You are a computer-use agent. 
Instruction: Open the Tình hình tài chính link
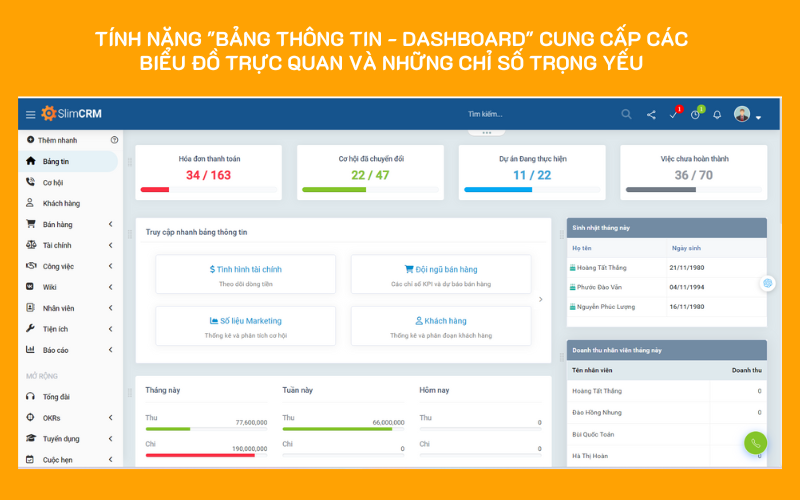246,268
